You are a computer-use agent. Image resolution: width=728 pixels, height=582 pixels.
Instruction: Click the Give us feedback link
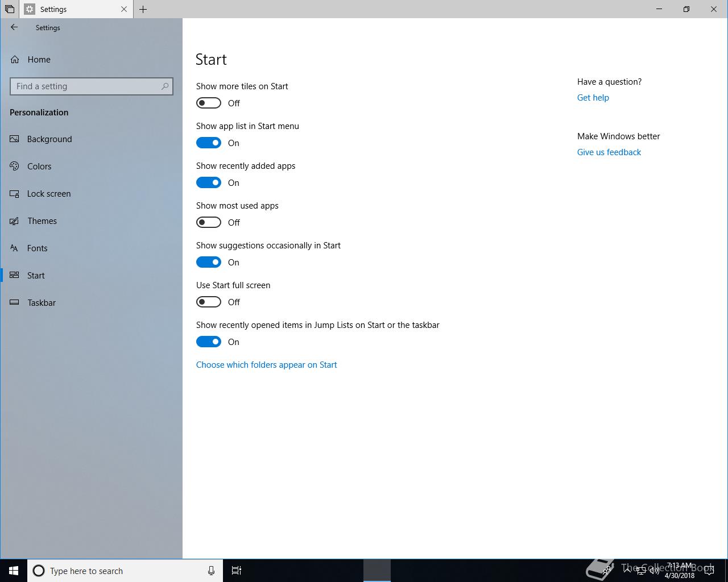(x=609, y=152)
